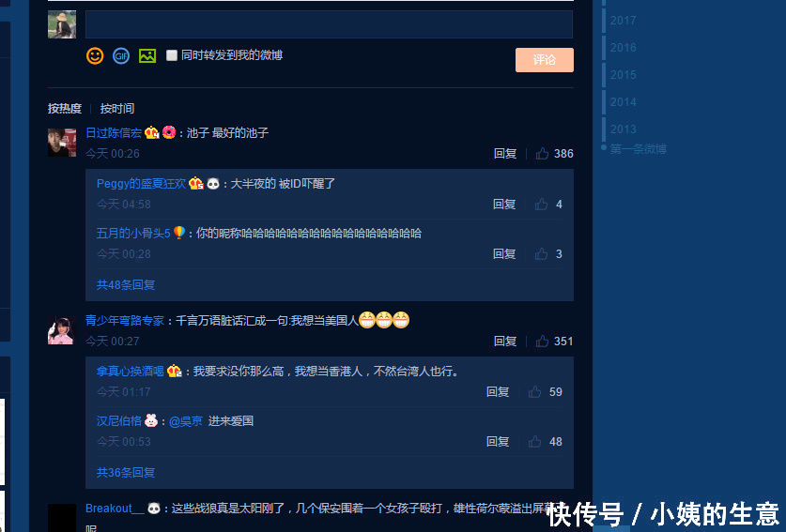
Task: Open 日过陈信宏 user profile link
Action: (x=114, y=132)
